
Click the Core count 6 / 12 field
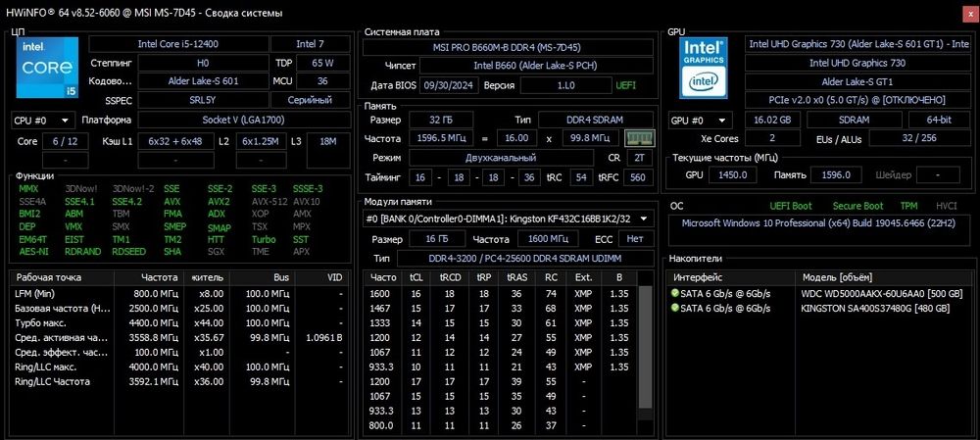[65, 142]
